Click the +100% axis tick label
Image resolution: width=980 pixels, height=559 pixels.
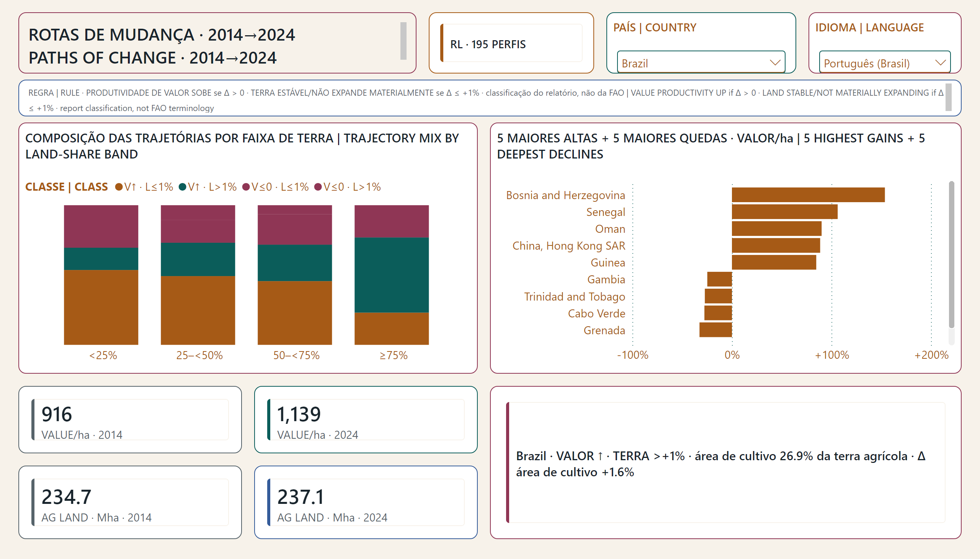832,355
